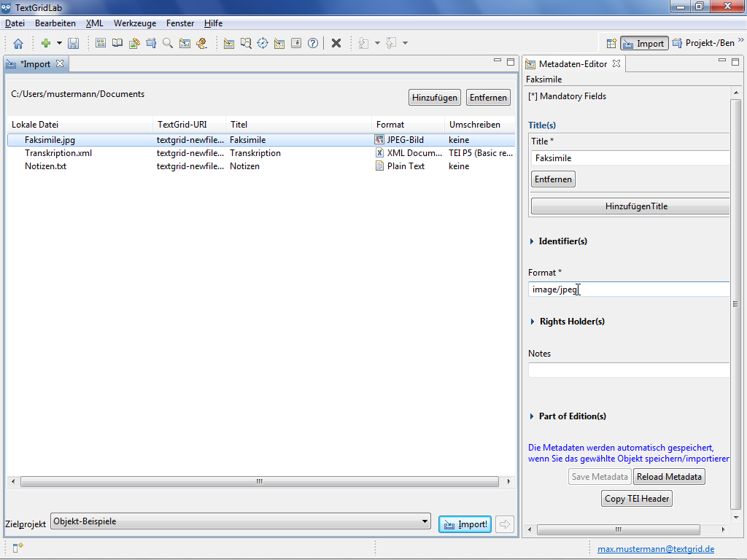Click the crosshair target icon in the toolbar
Viewport: 747px width, 560px height.
click(263, 44)
